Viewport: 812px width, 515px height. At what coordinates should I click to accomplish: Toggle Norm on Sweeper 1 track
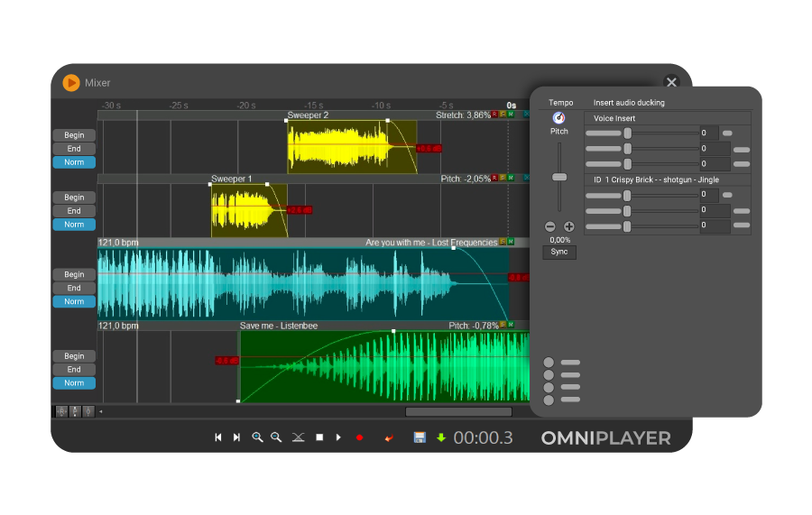(x=74, y=224)
